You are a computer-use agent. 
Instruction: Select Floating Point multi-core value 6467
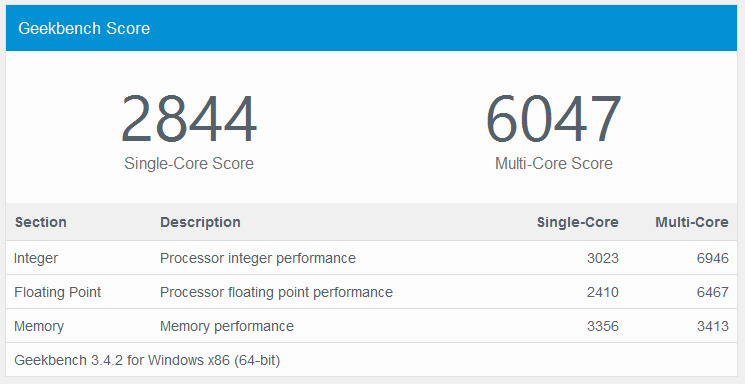713,292
